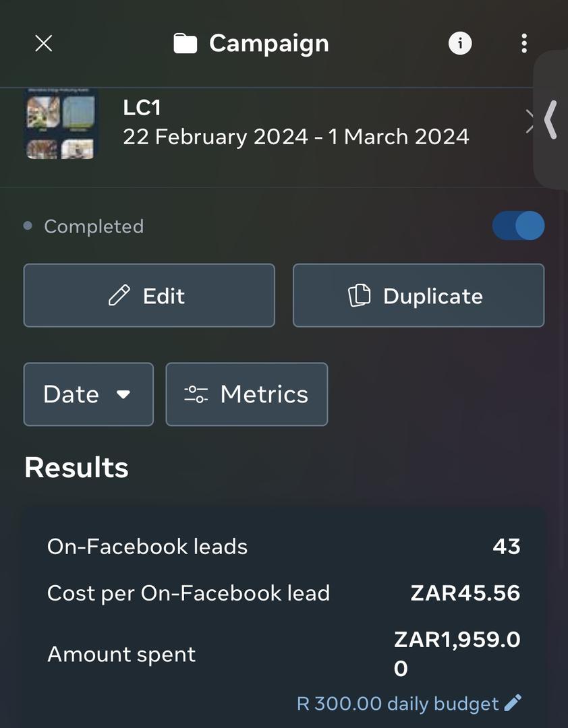
Task: Select the Campaign header title
Action: (269, 42)
